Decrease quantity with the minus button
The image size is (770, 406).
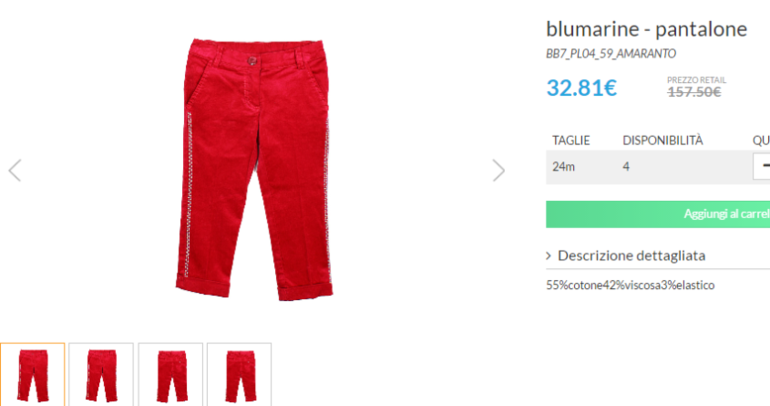763,166
